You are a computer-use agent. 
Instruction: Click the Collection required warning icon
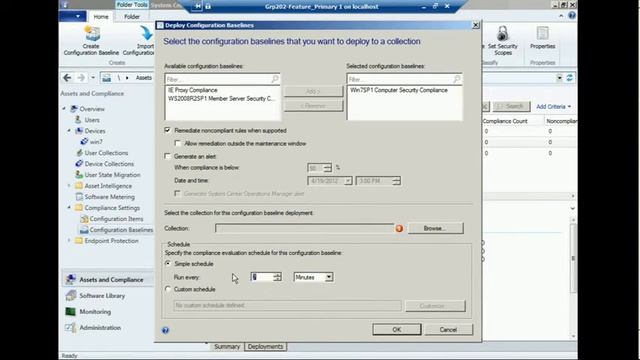pos(399,229)
